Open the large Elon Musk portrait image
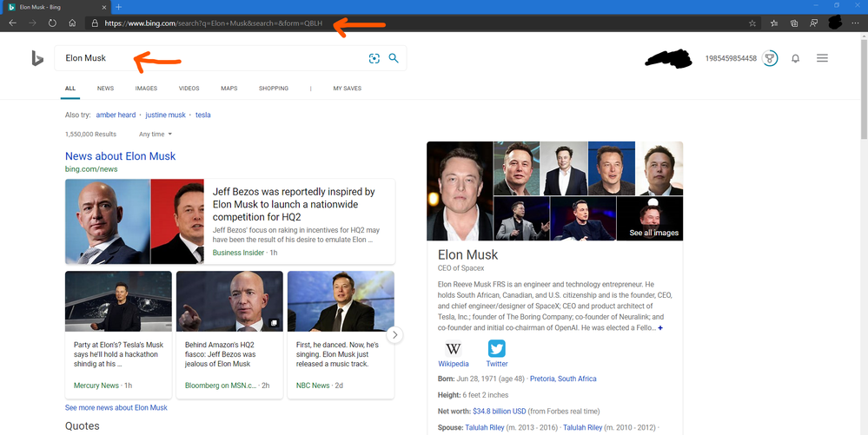Image resolution: width=868 pixels, height=435 pixels. pos(460,191)
